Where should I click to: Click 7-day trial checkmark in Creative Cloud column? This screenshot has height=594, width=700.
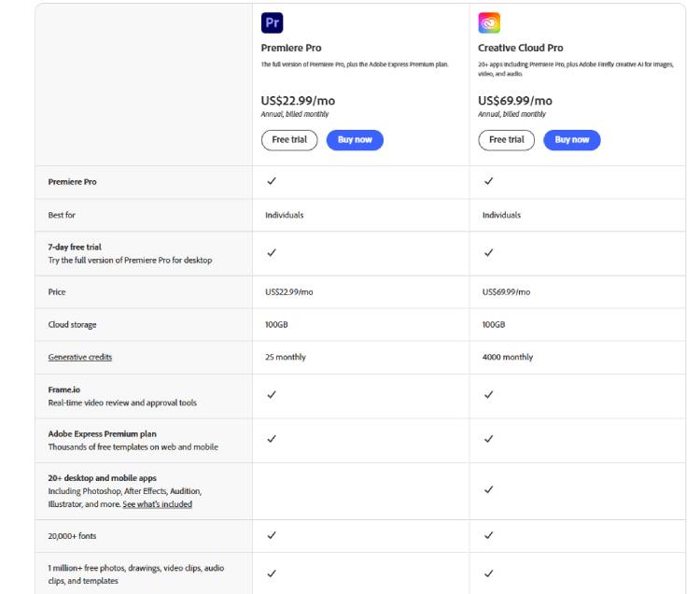click(489, 253)
